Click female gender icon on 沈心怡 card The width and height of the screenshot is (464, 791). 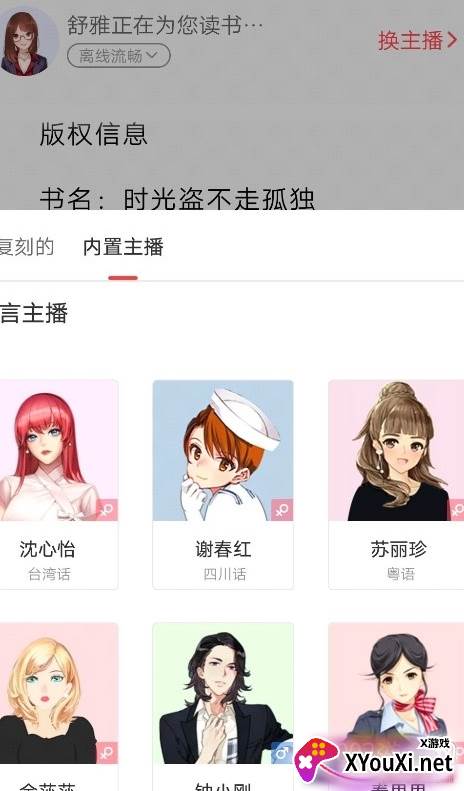107,510
